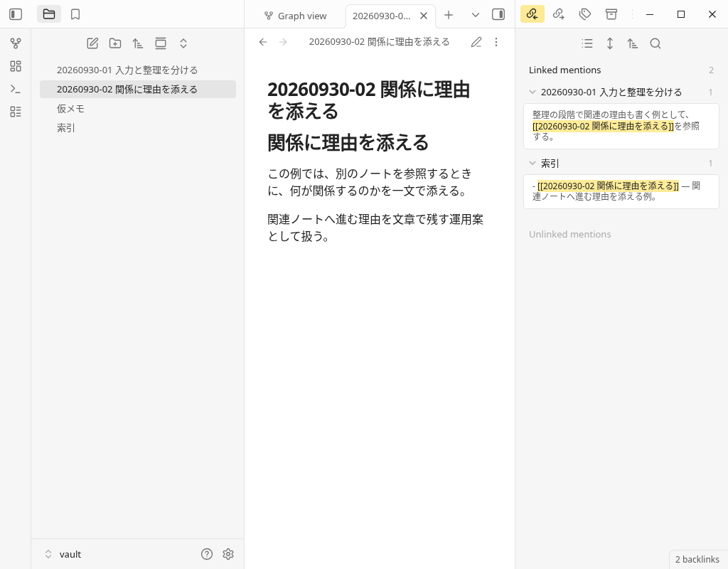Open the tags panel icon

(x=585, y=14)
